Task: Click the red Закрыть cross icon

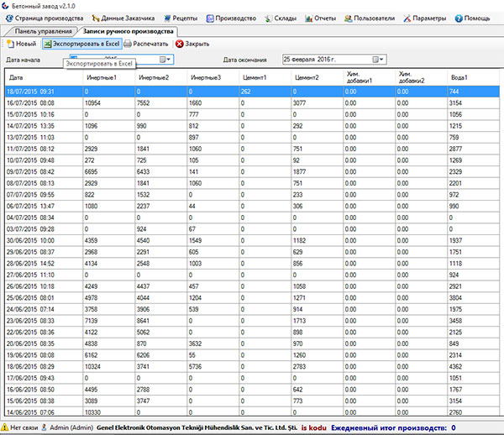Action: click(x=179, y=43)
